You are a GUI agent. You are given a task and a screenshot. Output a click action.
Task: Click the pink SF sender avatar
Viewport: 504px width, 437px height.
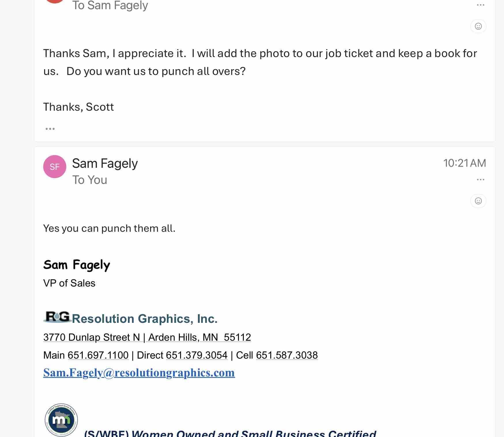tap(55, 167)
